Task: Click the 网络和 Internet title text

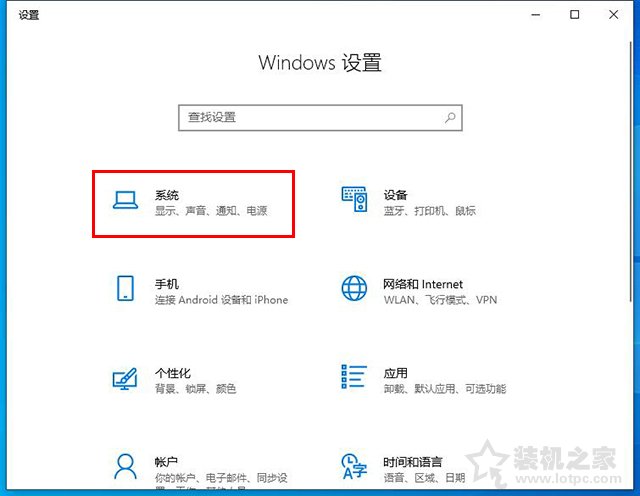Action: tap(422, 284)
